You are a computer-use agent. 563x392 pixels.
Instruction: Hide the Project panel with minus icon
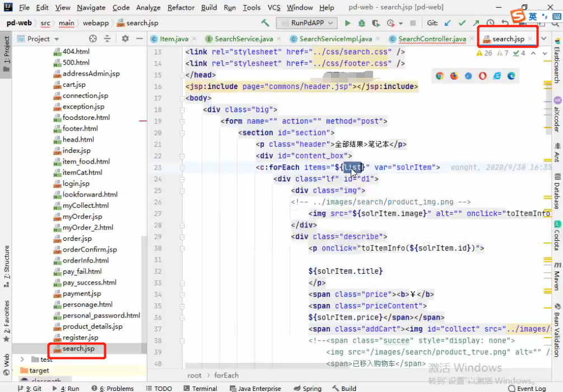click(139, 39)
